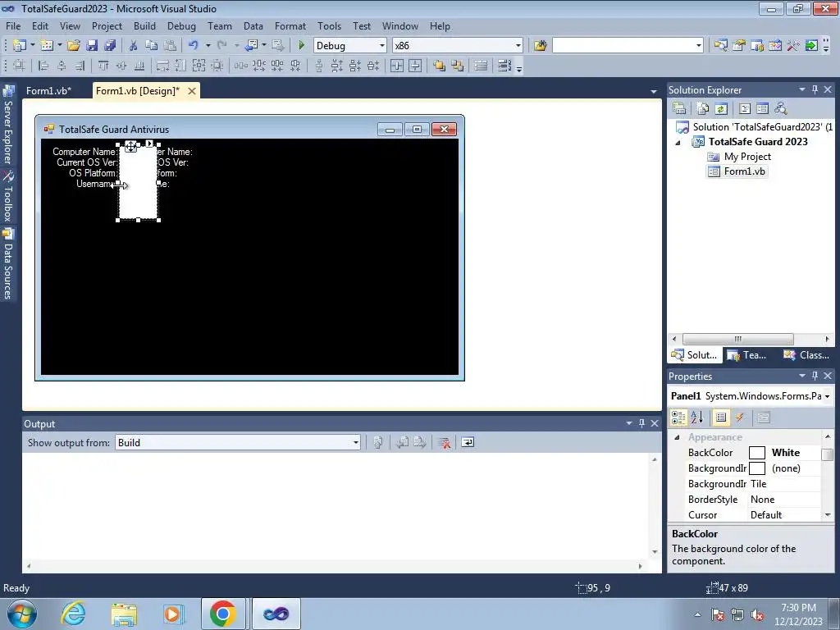This screenshot has width=840, height=630.
Task: Toggle the Properties view button in Properties panel
Action: (721, 418)
